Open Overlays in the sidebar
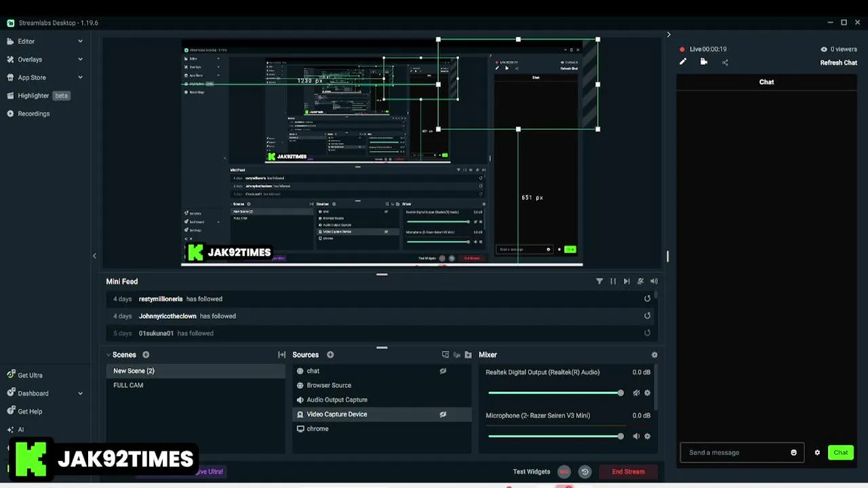The height and width of the screenshot is (488, 868). (x=29, y=60)
